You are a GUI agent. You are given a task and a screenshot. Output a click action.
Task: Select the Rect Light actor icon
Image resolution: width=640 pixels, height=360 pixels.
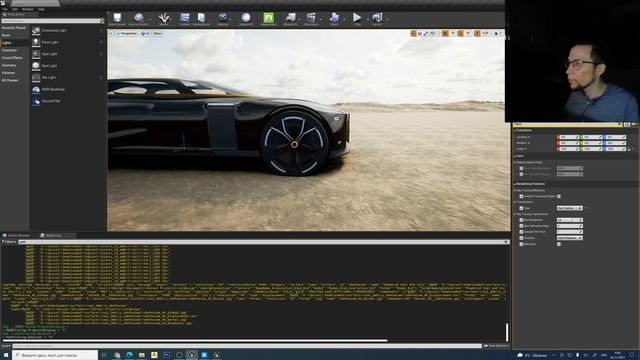pos(36,66)
